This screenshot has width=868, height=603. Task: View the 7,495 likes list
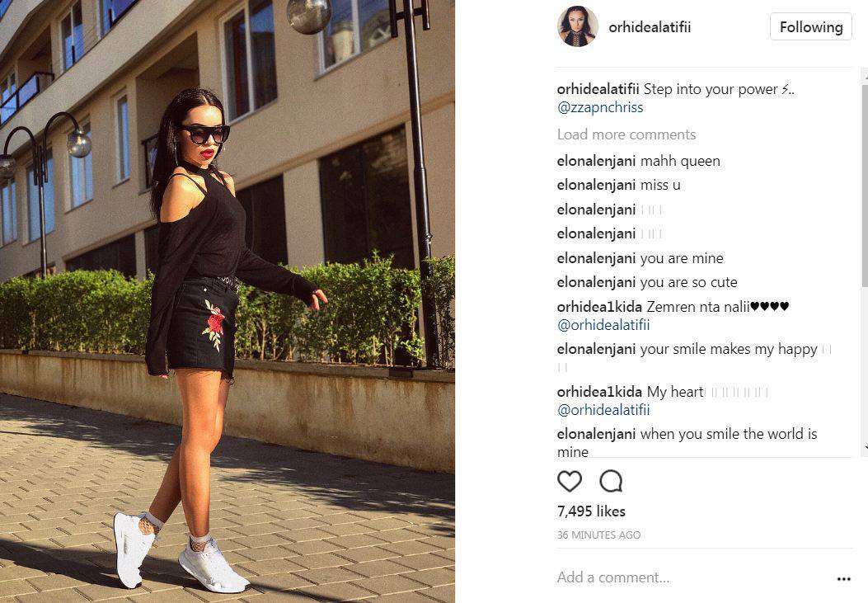click(591, 511)
